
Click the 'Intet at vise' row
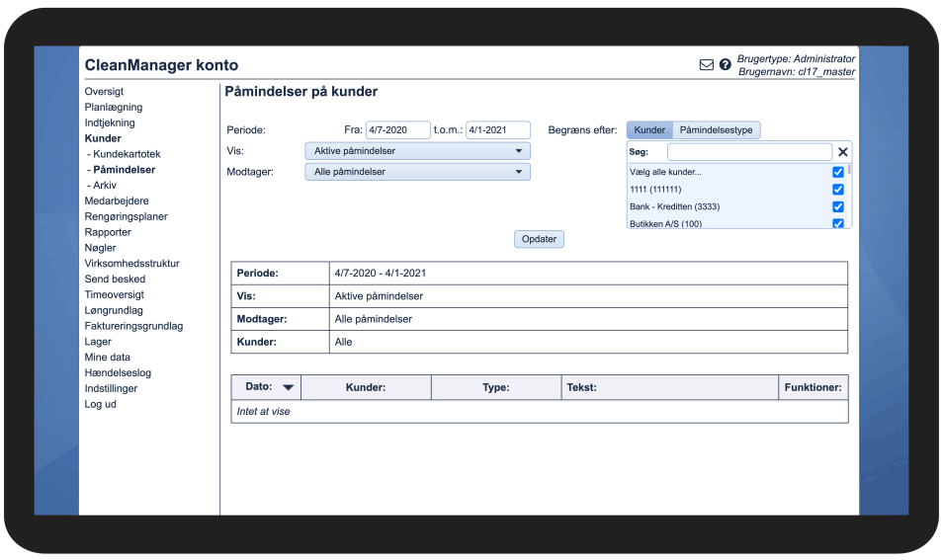coord(540,412)
